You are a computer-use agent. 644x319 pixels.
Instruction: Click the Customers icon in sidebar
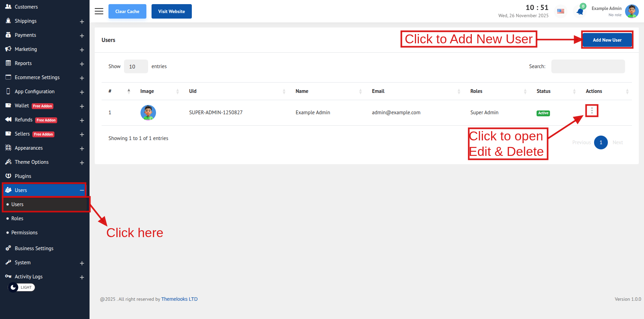(8, 7)
